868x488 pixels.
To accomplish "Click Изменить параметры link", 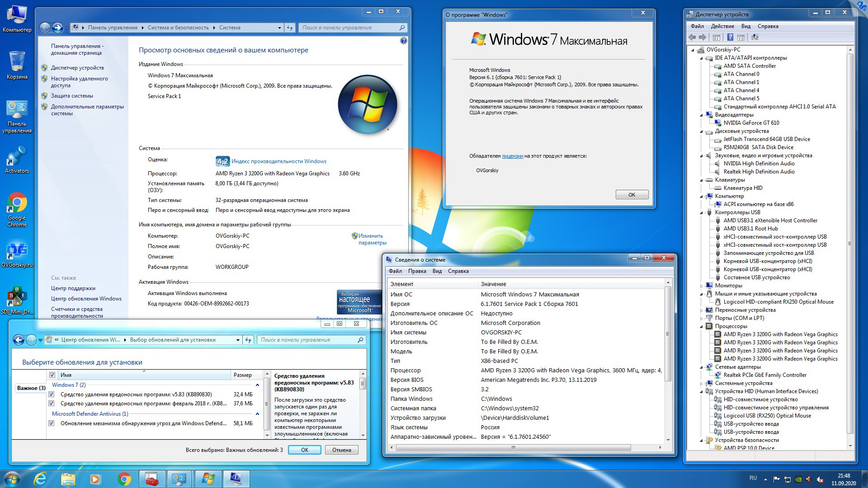I will (x=372, y=239).
